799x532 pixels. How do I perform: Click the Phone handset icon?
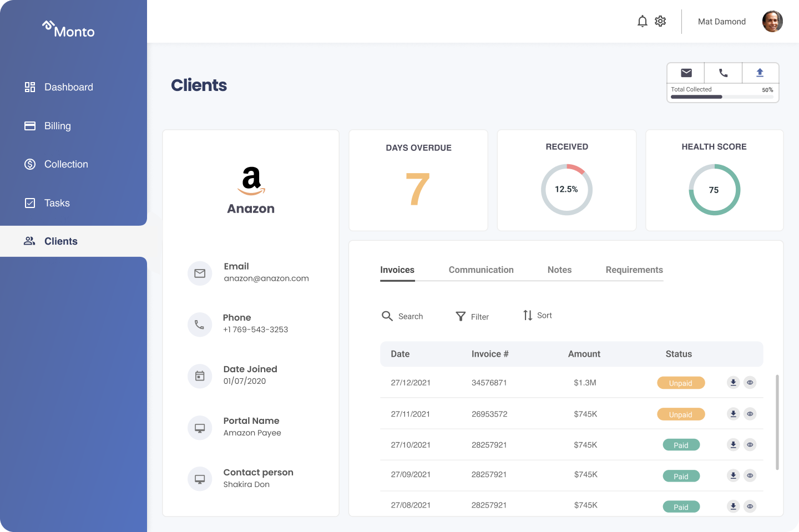(x=200, y=325)
